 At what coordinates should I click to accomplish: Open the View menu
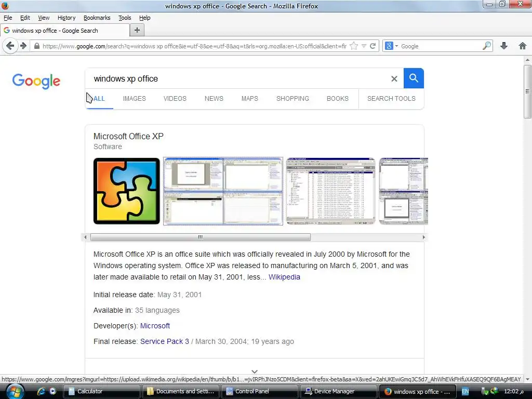pos(44,18)
